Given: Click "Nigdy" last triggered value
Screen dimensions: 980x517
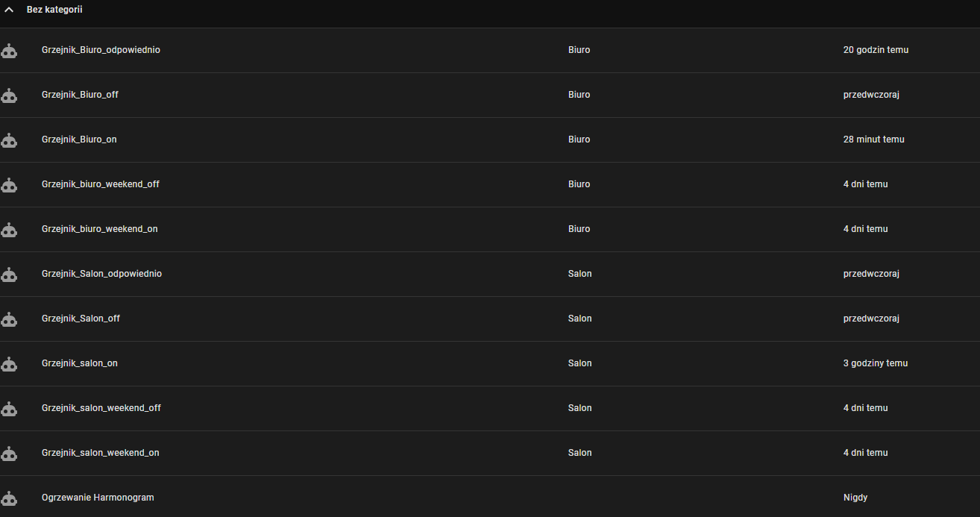Looking at the screenshot, I should pos(855,498).
